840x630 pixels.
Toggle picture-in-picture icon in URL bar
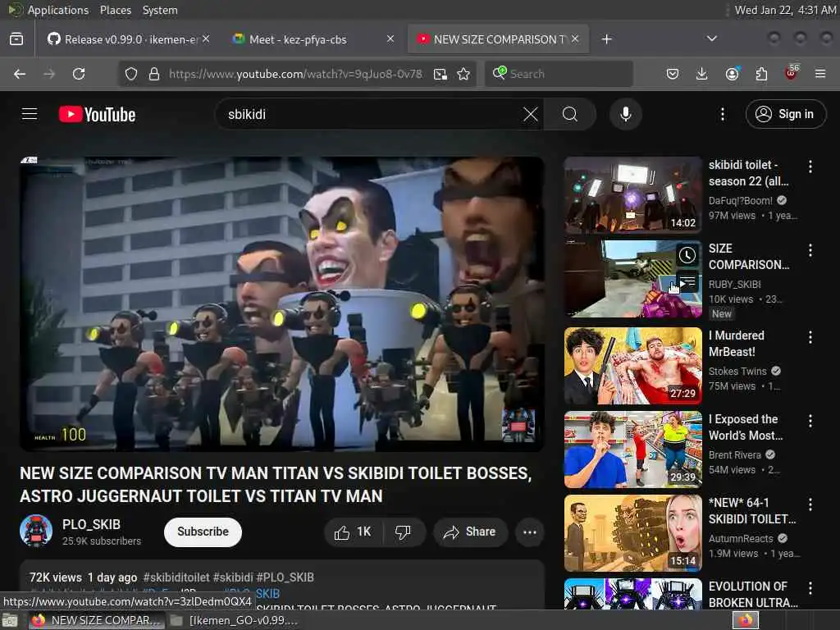441,74
